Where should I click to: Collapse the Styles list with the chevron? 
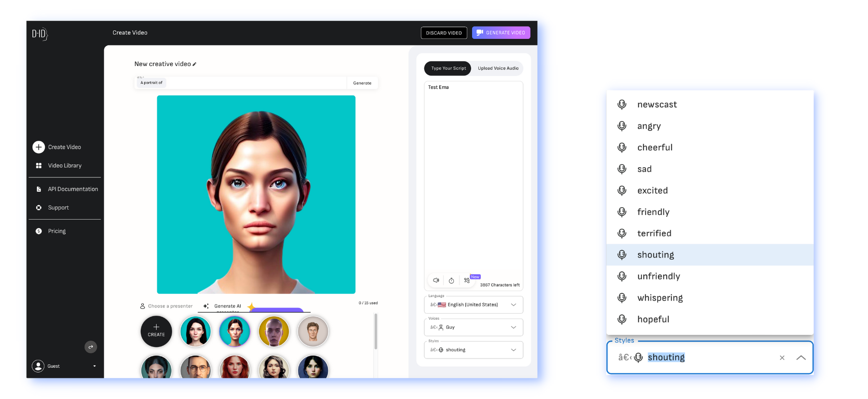tap(801, 358)
